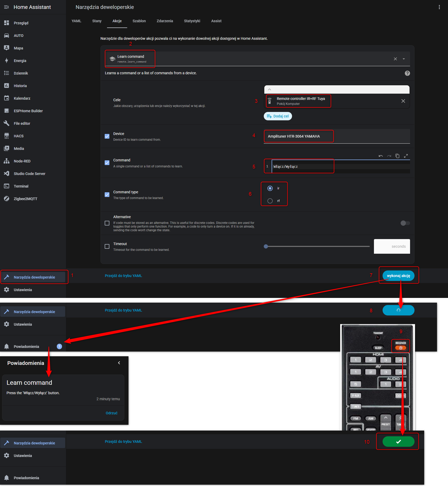Enable the Alternative checkbox
Image resolution: width=448 pixels, height=486 pixels.
point(107,223)
